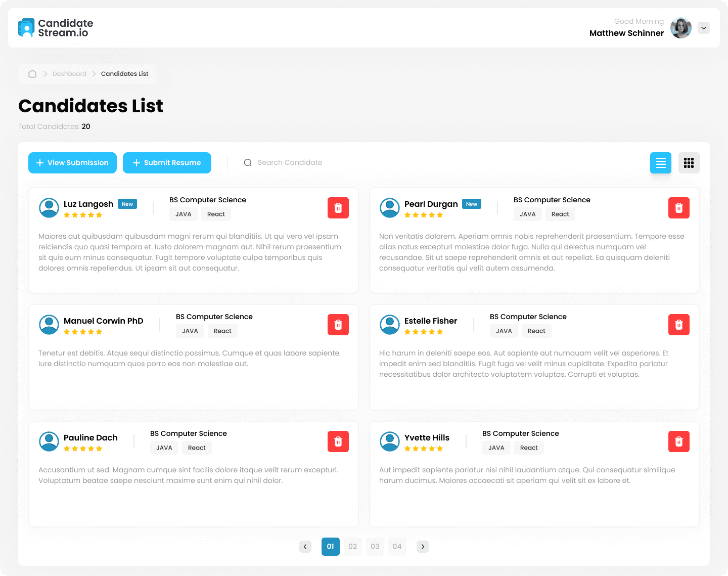Delete Luz Langosh candidate with trash icon
Screen dimensions: 728x576
click(338, 208)
